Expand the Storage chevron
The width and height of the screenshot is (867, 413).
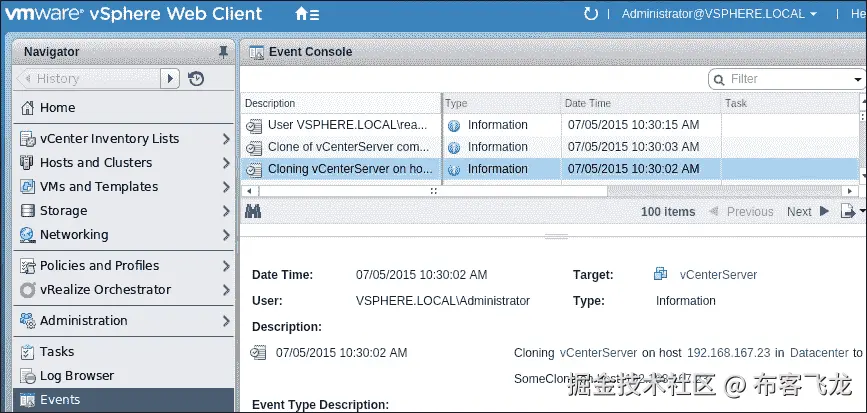point(226,211)
